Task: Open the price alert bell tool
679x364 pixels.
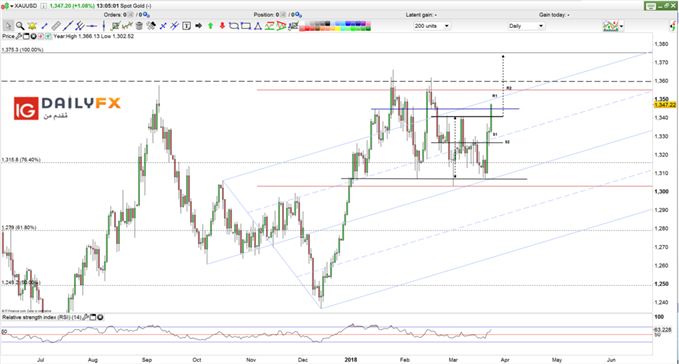Action: (32, 26)
